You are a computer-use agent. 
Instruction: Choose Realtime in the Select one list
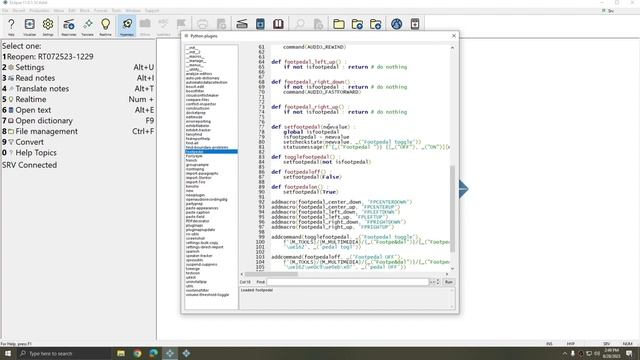coord(78,99)
